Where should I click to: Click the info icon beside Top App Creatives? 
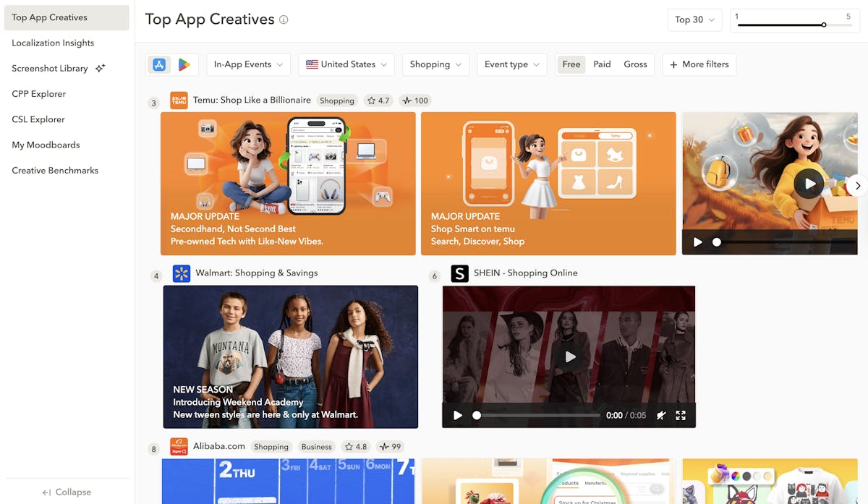click(x=284, y=20)
